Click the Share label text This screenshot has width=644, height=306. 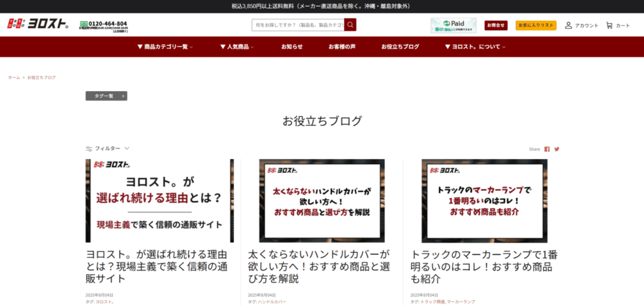535,150
